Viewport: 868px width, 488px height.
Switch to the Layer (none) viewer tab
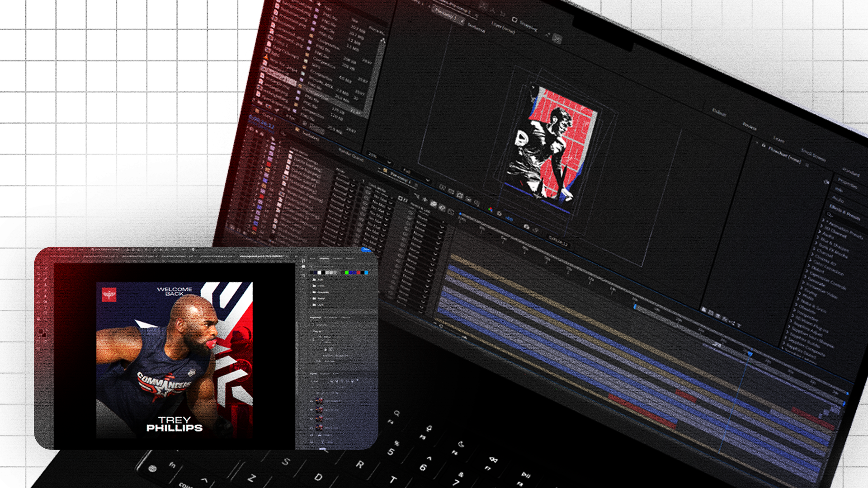pyautogui.click(x=503, y=29)
